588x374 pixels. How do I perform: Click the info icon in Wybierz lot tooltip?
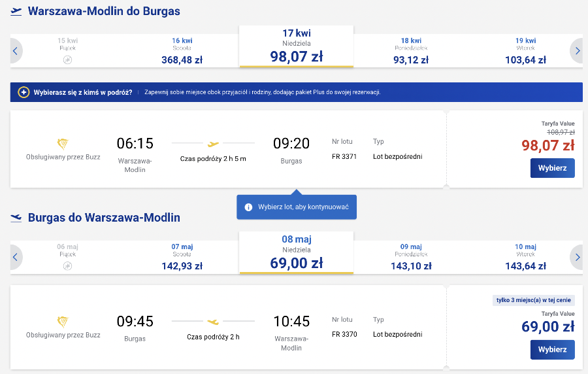248,207
